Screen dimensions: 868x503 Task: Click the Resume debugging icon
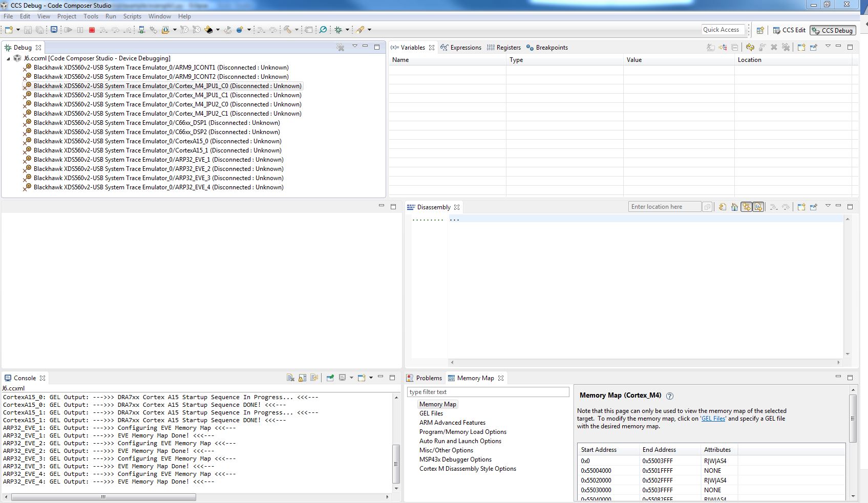coord(68,30)
